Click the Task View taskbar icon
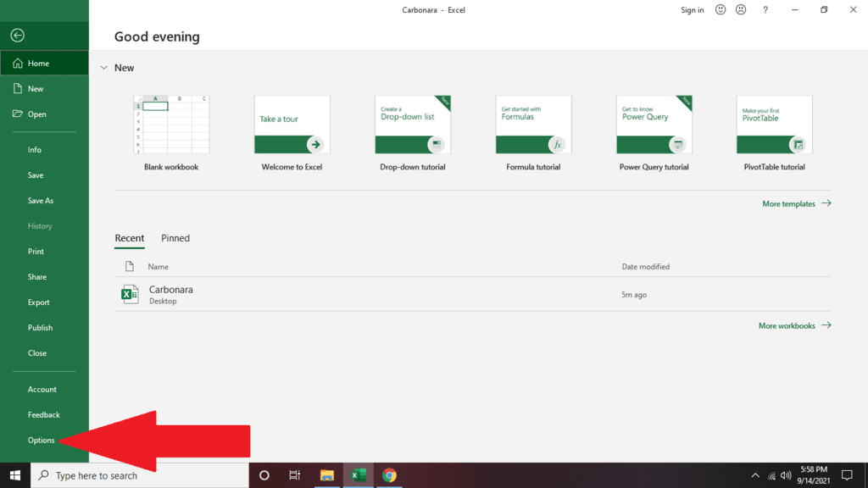868x488 pixels. (295, 475)
